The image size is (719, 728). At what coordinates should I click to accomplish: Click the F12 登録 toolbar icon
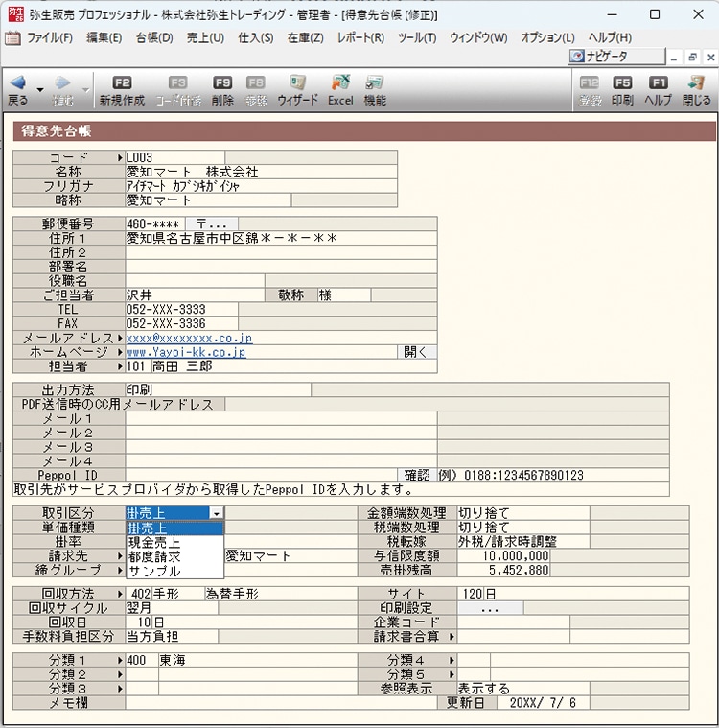pyautogui.click(x=590, y=82)
